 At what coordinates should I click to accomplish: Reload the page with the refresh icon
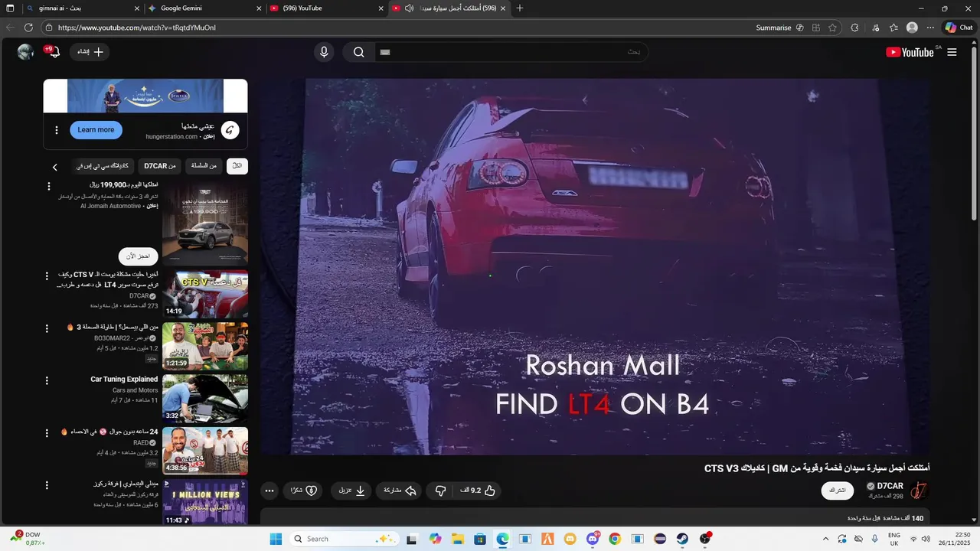(28, 28)
